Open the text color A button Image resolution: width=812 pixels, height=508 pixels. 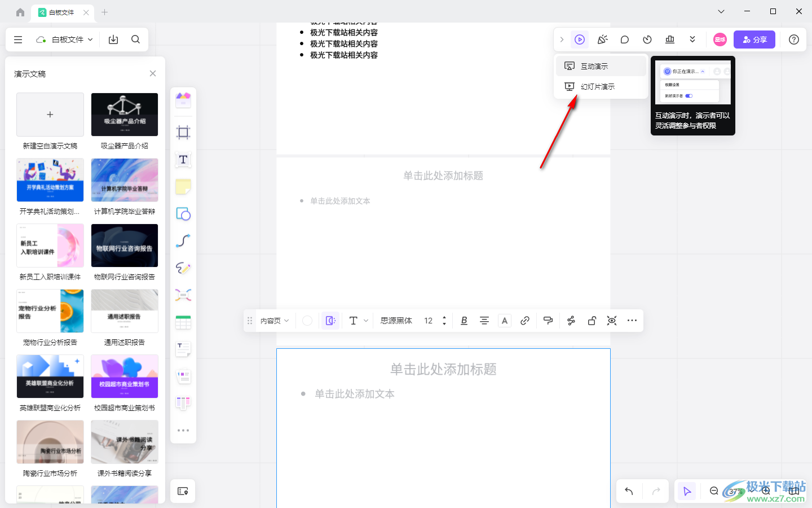pos(505,321)
